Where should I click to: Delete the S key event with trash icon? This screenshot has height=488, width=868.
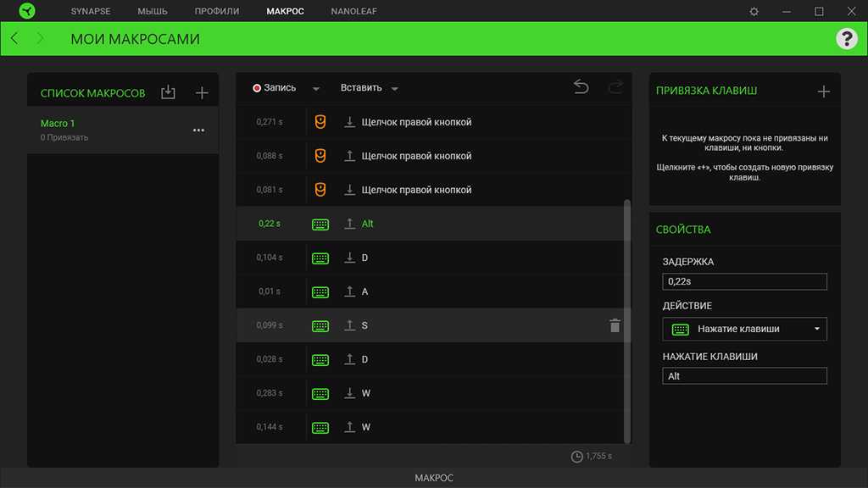pyautogui.click(x=615, y=325)
